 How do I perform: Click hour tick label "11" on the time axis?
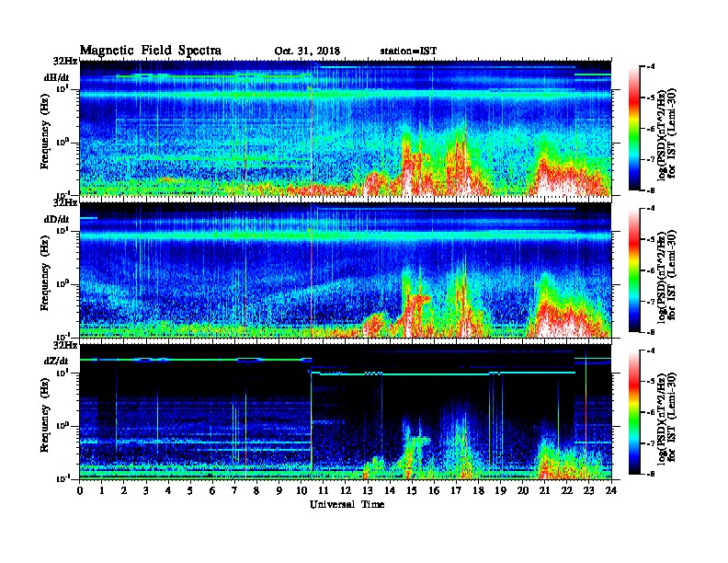(x=324, y=490)
